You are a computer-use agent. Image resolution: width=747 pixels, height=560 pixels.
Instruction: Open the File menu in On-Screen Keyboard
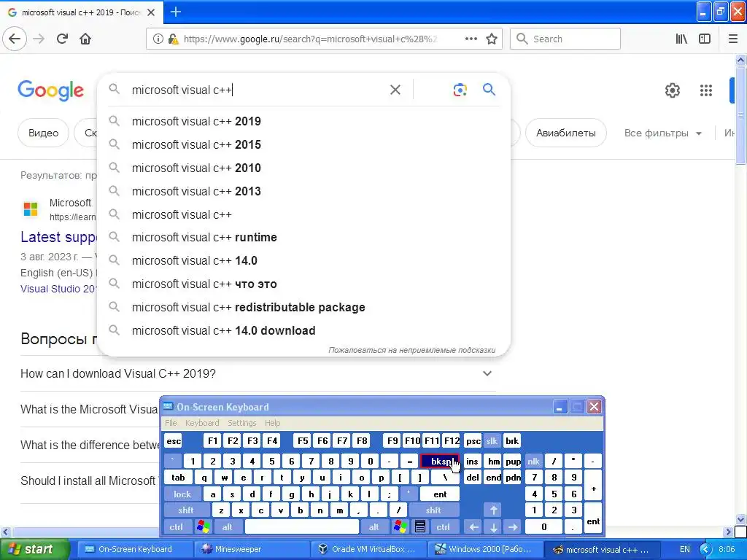point(171,423)
